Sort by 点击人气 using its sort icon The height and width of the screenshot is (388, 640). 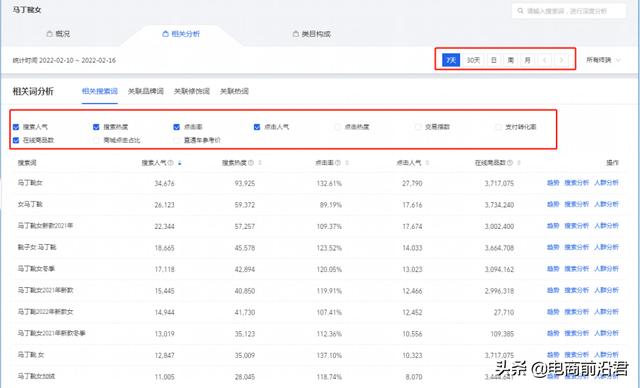click(427, 163)
